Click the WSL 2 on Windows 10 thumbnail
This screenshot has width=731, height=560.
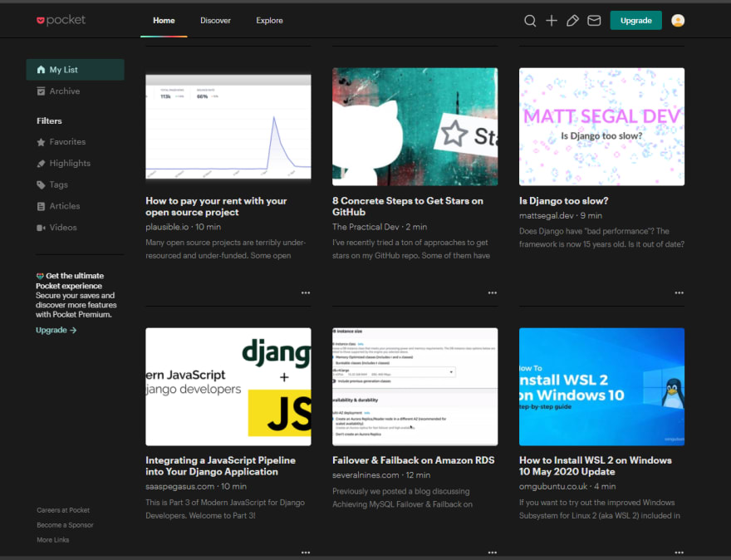coord(601,386)
